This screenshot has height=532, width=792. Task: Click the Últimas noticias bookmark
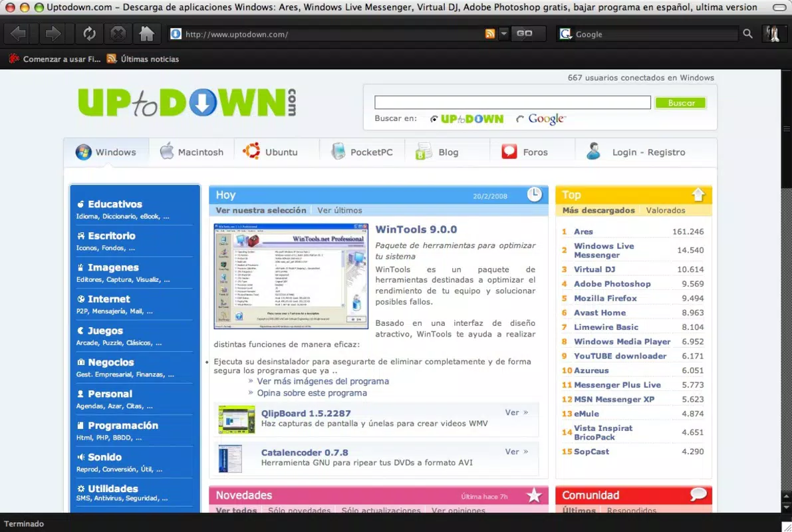click(143, 59)
